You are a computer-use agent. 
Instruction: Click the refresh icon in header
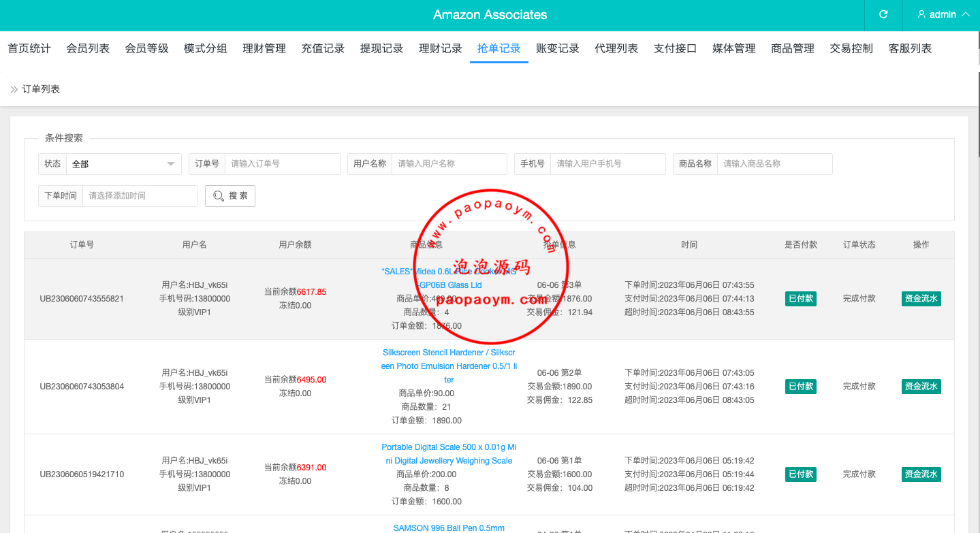[883, 14]
